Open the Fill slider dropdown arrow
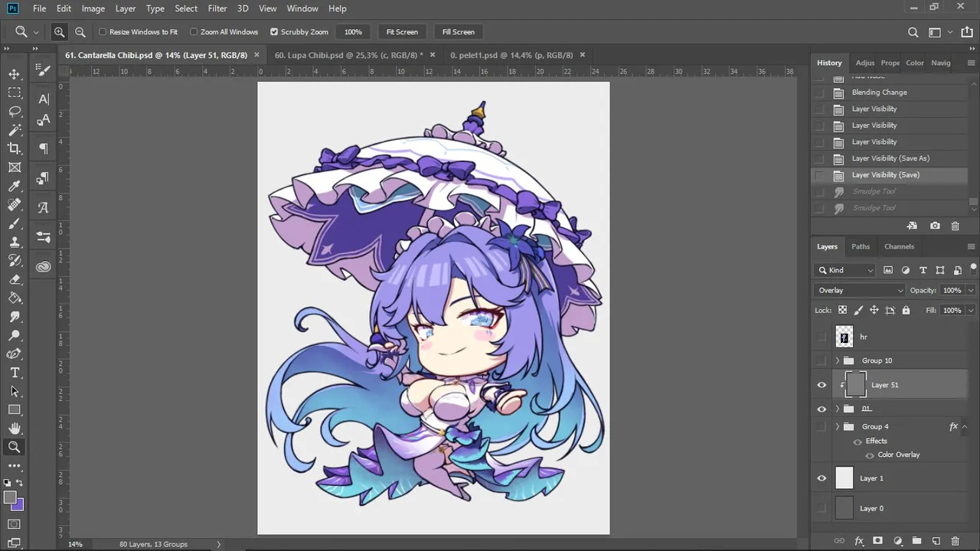The height and width of the screenshot is (551, 980). coord(971,311)
